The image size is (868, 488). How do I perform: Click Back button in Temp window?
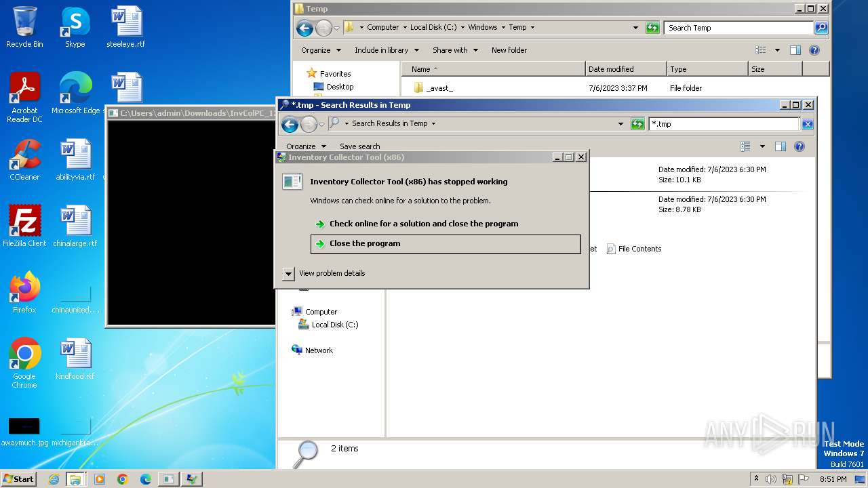(x=304, y=28)
